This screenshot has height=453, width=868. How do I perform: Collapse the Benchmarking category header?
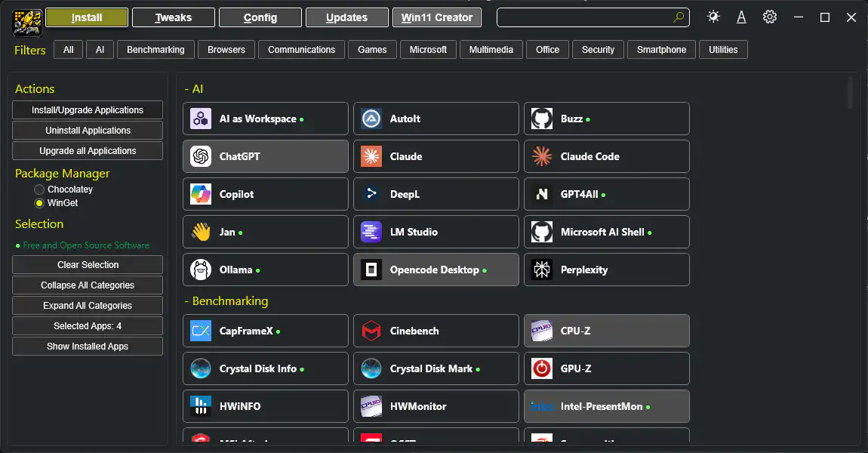[x=226, y=300]
